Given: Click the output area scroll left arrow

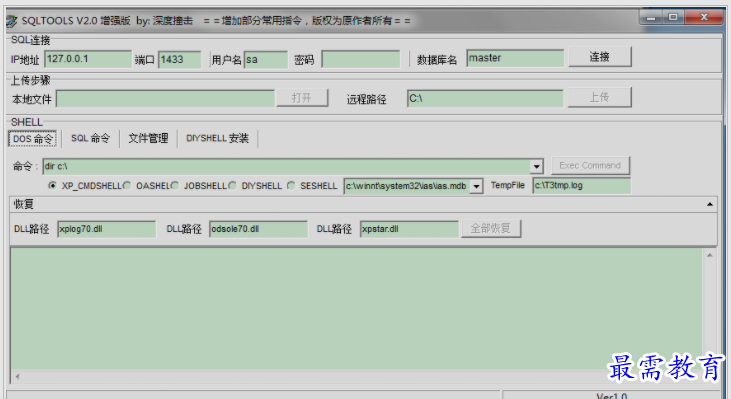Looking at the screenshot, I should [18, 376].
